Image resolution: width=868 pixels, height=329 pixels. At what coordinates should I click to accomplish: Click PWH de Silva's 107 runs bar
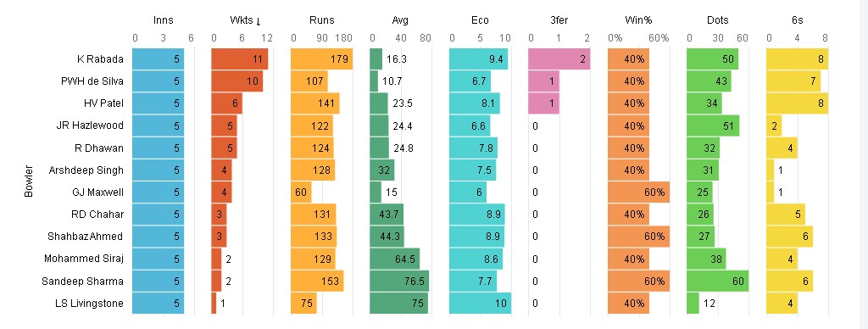[x=309, y=81]
